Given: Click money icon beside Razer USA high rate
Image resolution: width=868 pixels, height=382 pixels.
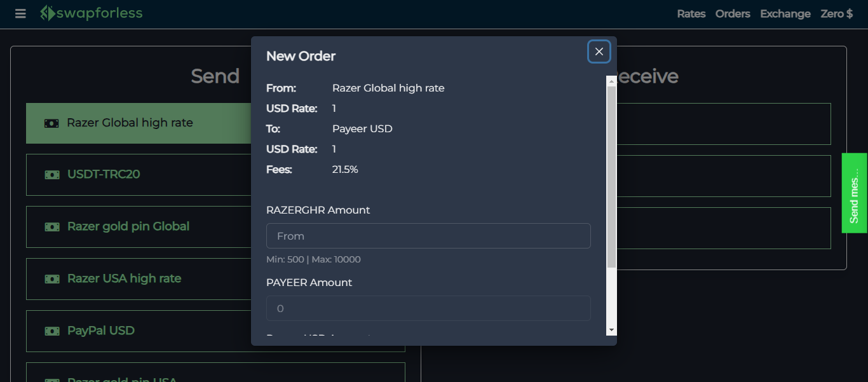Looking at the screenshot, I should pyautogui.click(x=52, y=279).
